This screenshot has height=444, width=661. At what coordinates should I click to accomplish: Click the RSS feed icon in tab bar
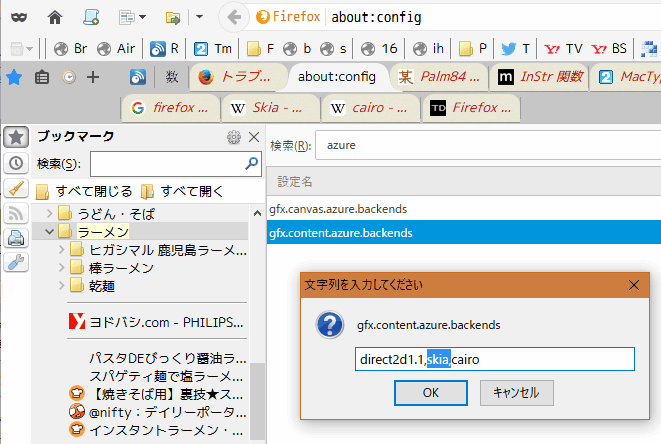[x=138, y=77]
